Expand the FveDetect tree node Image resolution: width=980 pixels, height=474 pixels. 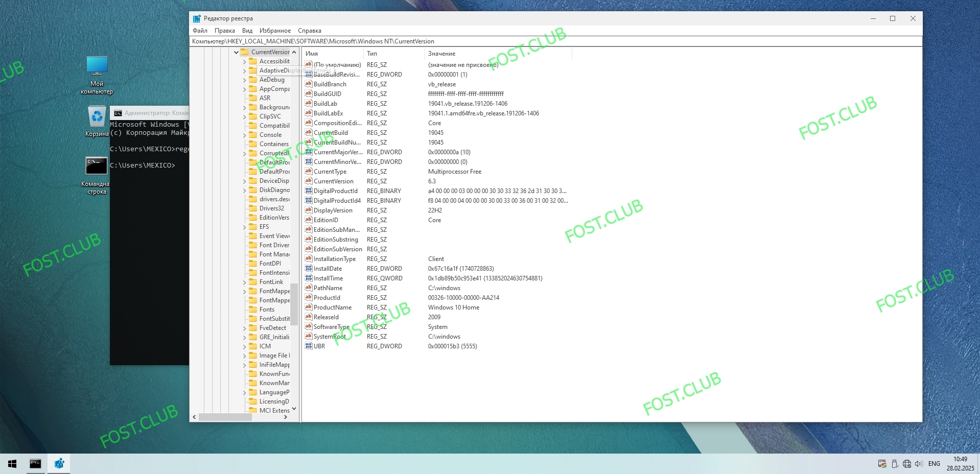(x=244, y=328)
